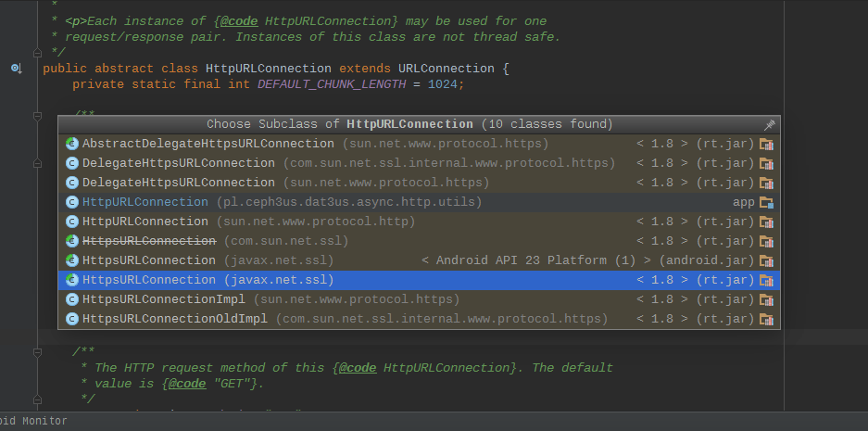Screen dimensions: 868x431
Task: Select HttpURLConnection from sun.net.www.protocol.http
Action: pyautogui.click(x=419, y=222)
